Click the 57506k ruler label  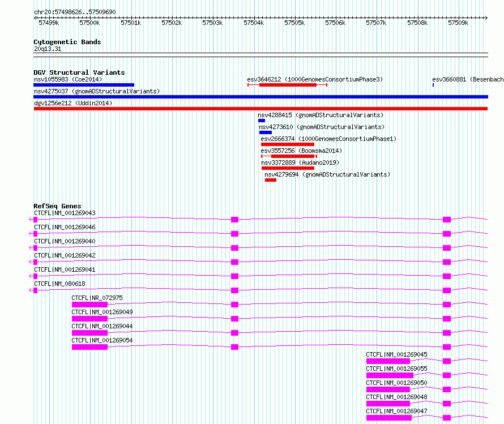coord(335,23)
